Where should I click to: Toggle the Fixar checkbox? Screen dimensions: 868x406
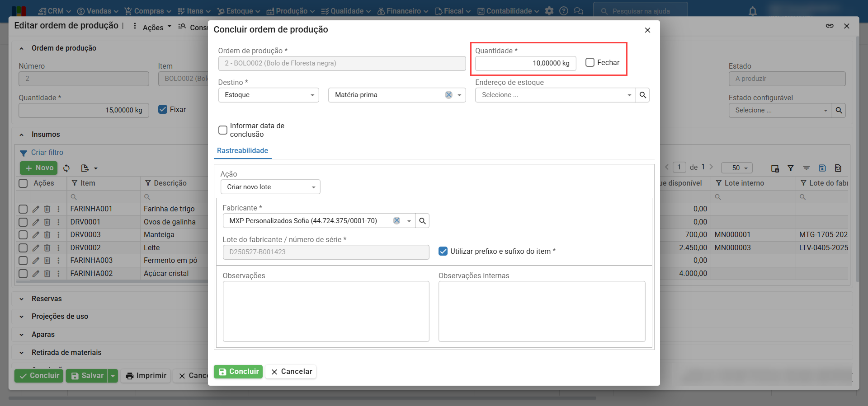tap(163, 109)
